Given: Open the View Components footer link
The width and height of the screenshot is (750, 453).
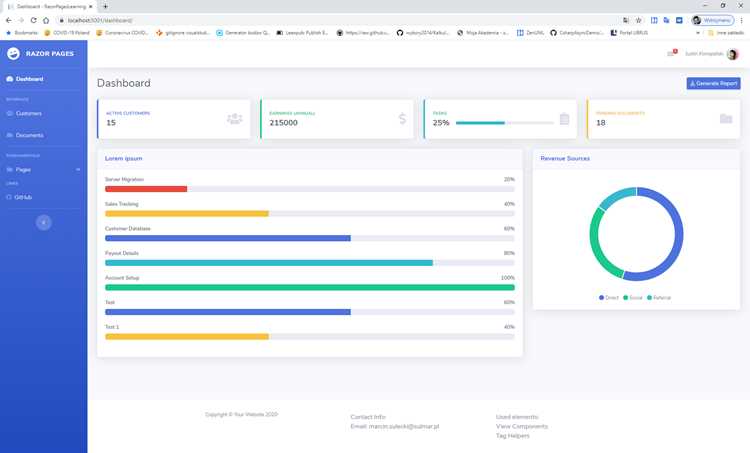Looking at the screenshot, I should 522,426.
